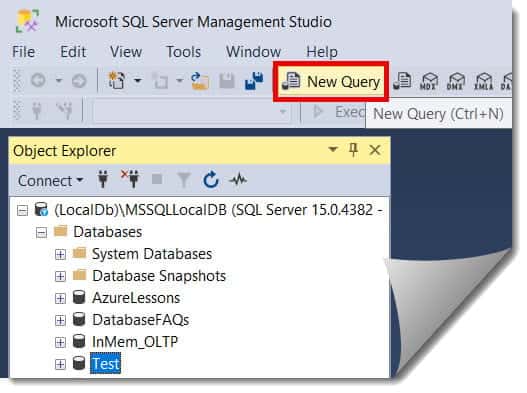
Task: Click the Analysis Services MDX Query icon
Action: [x=429, y=81]
